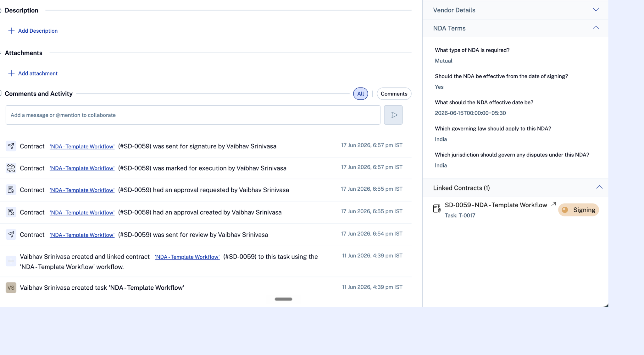644x355 pixels.
Task: Click the Attachments section heading
Action: tap(24, 53)
